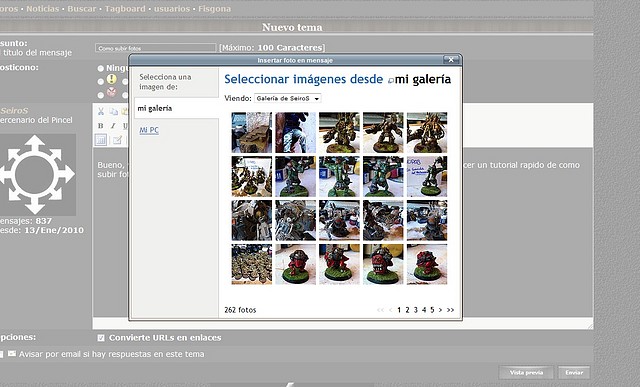The width and height of the screenshot is (640, 387).
Task: Click the Vista previa button
Action: pyautogui.click(x=526, y=372)
